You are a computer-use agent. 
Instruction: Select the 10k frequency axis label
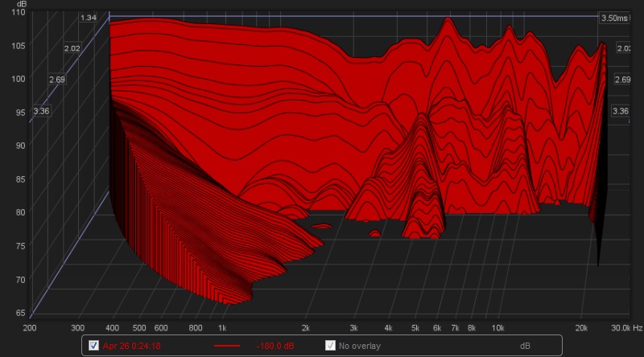[x=497, y=328]
